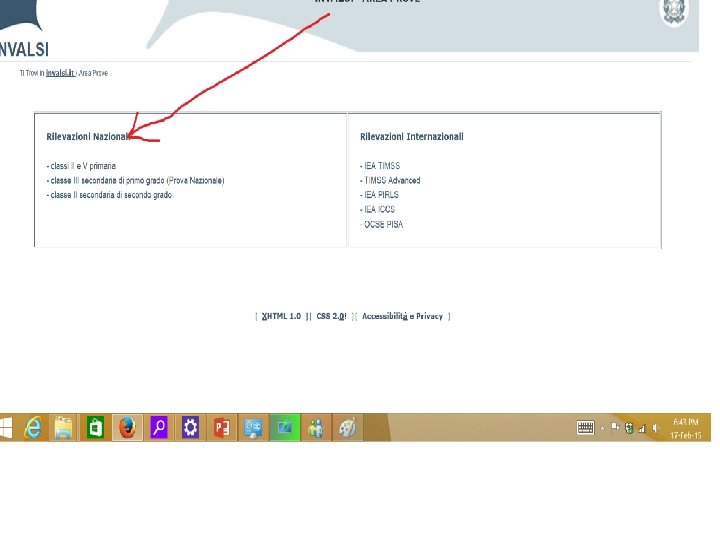Click the CSS 2.0! footer link
Viewport: 720px width, 540px height.
(332, 316)
